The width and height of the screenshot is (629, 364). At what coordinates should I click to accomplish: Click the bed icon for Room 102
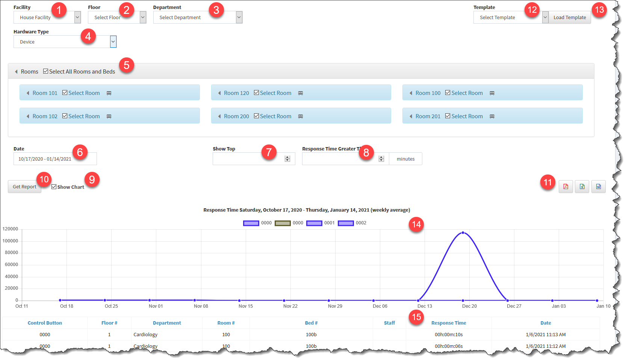tap(109, 116)
